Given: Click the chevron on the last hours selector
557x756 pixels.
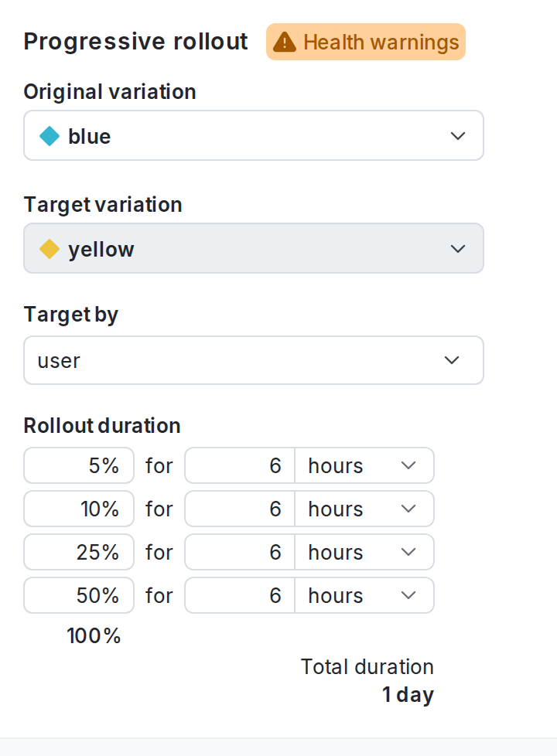Looking at the screenshot, I should point(410,595).
